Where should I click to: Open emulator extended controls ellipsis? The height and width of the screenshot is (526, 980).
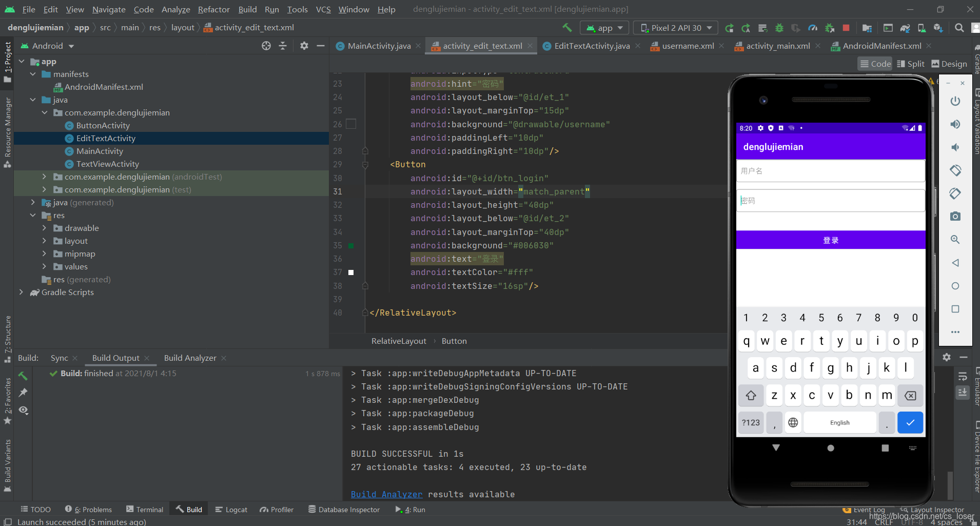tap(955, 332)
